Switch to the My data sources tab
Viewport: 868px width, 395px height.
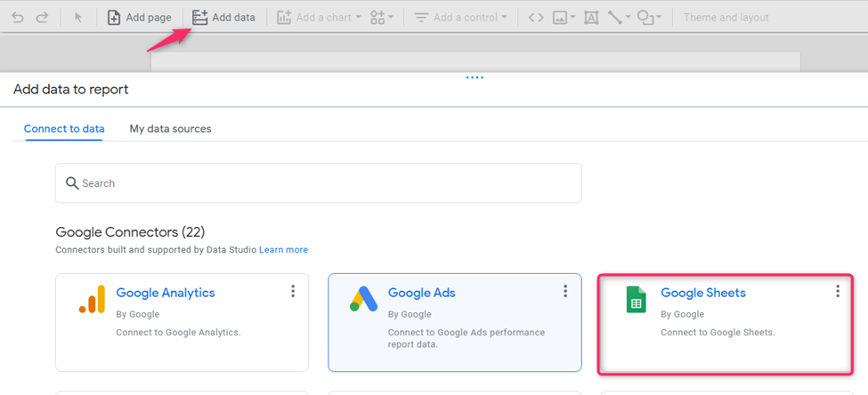click(171, 129)
